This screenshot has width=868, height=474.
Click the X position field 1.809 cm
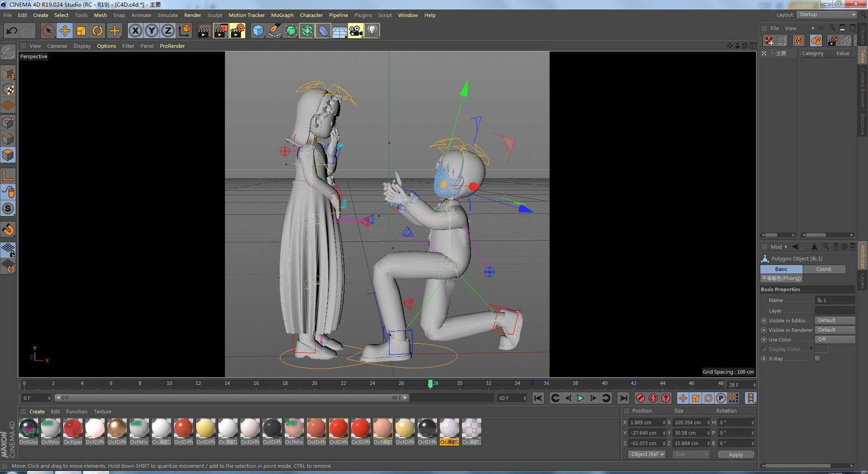647,422
